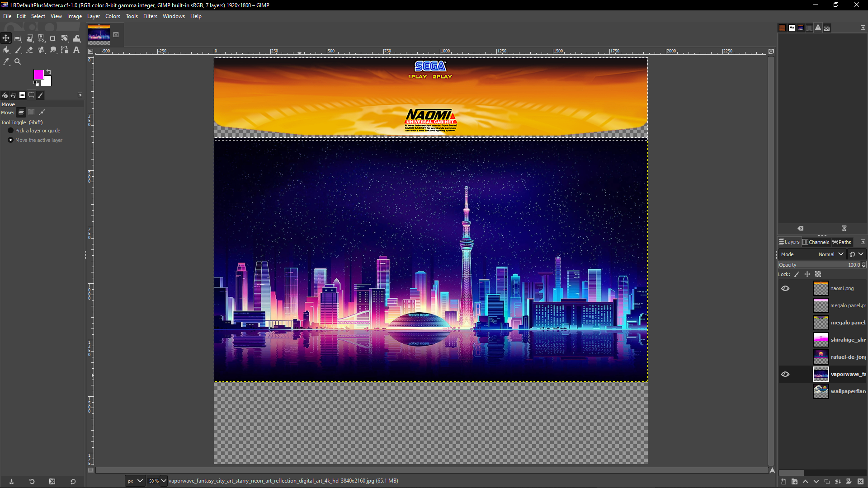Toggle visibility of vaporwave_fa layer
The image size is (868, 488).
coord(785,374)
